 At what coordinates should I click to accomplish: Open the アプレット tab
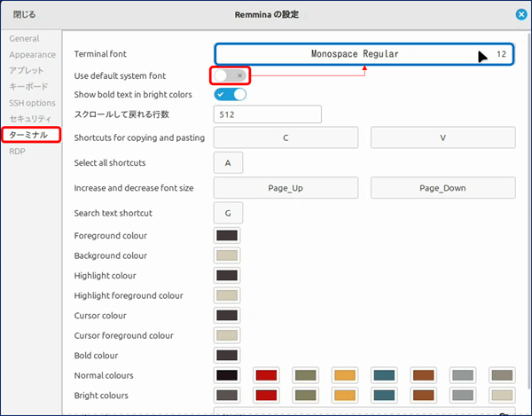click(27, 71)
